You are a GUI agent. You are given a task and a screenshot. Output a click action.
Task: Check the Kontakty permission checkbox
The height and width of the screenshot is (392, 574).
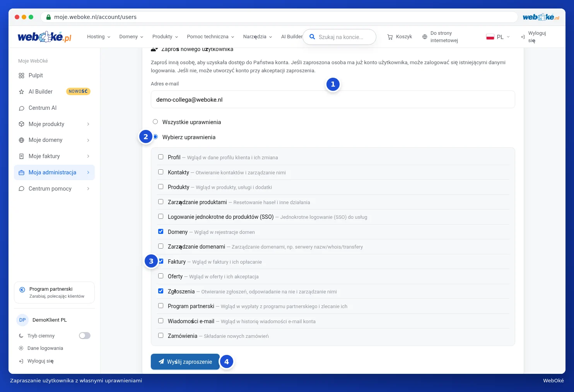tap(161, 172)
